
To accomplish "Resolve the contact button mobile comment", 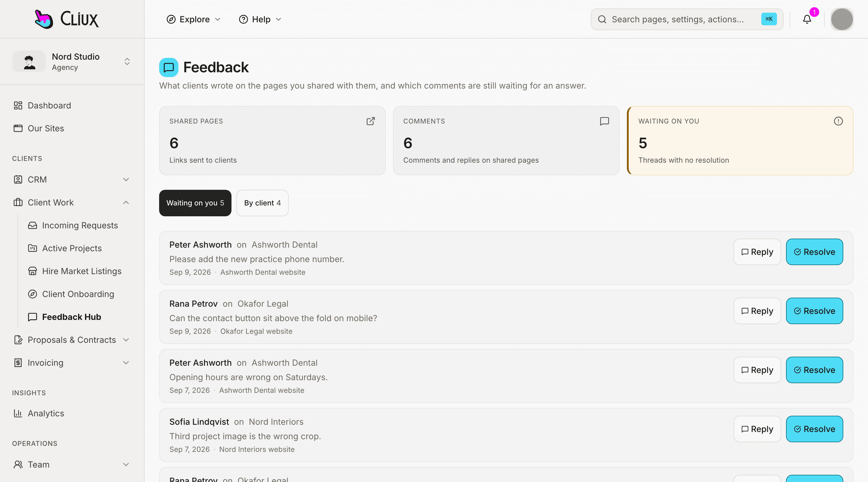I will tap(814, 311).
